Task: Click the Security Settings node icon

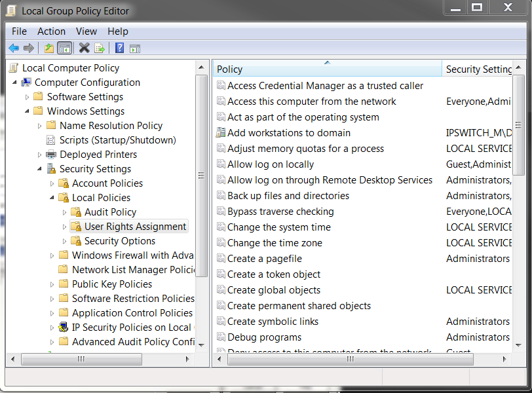Action: (52, 168)
